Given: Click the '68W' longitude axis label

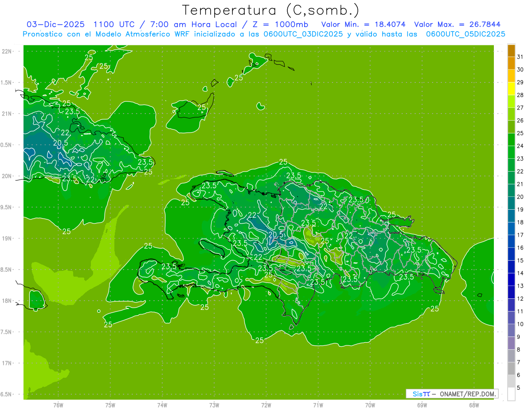Looking at the screenshot, I should click(474, 405).
